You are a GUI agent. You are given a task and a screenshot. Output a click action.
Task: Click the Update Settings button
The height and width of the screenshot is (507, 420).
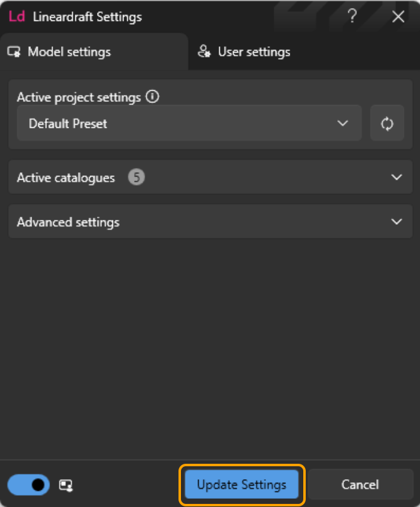point(241,485)
